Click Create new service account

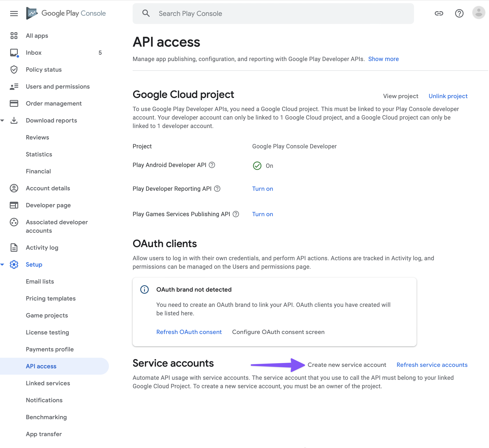[347, 365]
